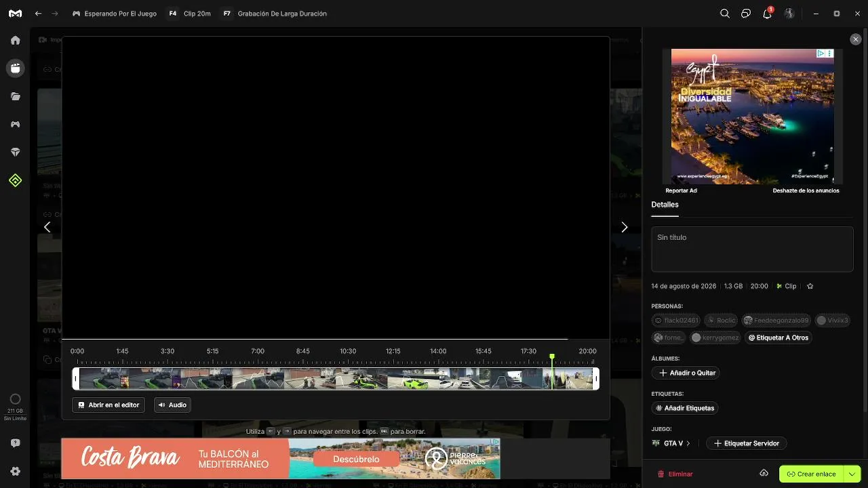Click the video playback progress bar
868x488 pixels.
[x=336, y=339]
